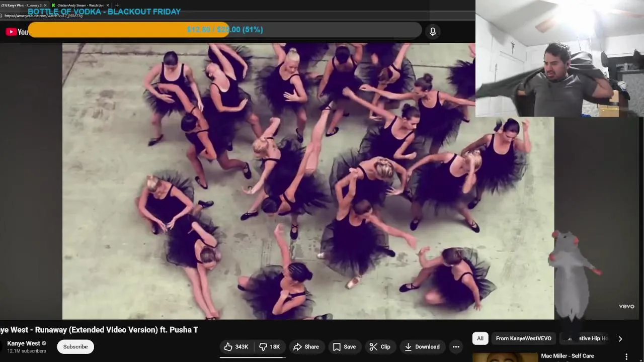Image resolution: width=644 pixels, height=362 pixels.
Task: Show more filter chips with right arrow
Action: [620, 339]
